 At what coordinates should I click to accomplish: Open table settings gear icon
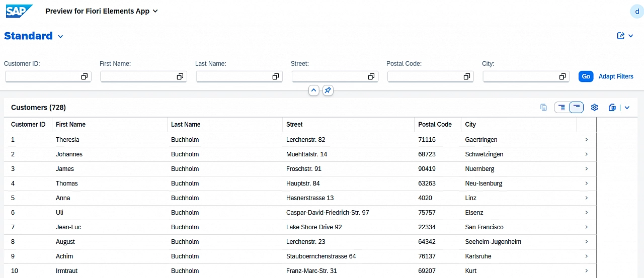point(594,107)
